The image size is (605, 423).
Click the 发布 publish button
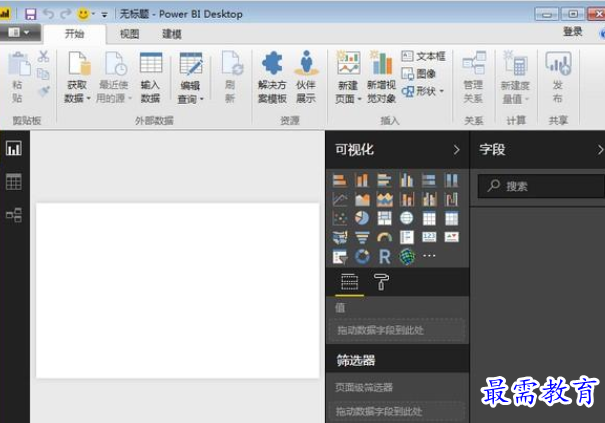point(558,77)
